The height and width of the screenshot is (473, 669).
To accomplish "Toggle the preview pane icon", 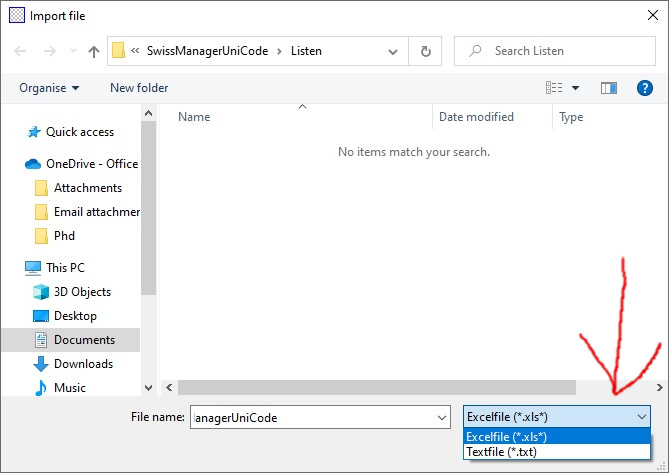I will 608,88.
